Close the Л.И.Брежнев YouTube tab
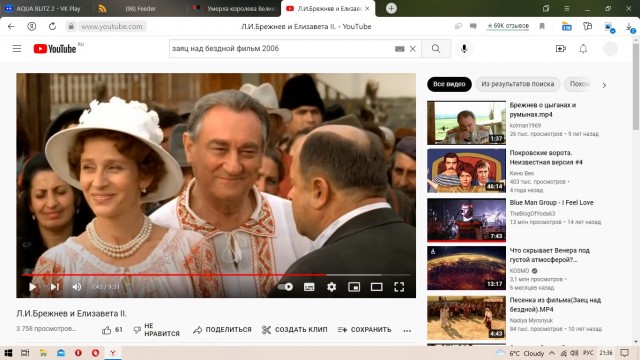The width and height of the screenshot is (640, 360). coord(367,9)
